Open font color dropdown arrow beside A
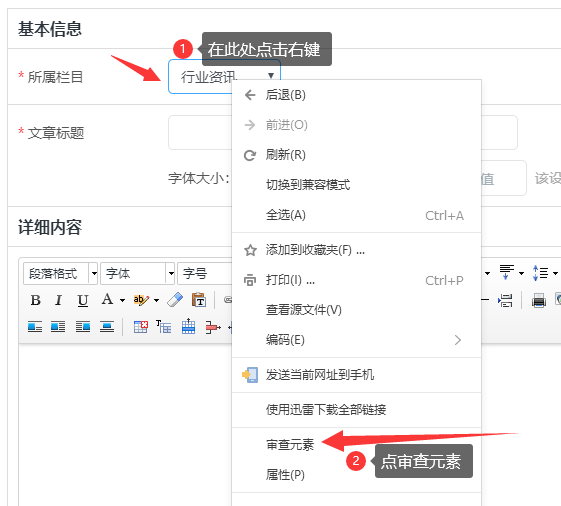Image resolution: width=561 pixels, height=506 pixels. point(122,300)
